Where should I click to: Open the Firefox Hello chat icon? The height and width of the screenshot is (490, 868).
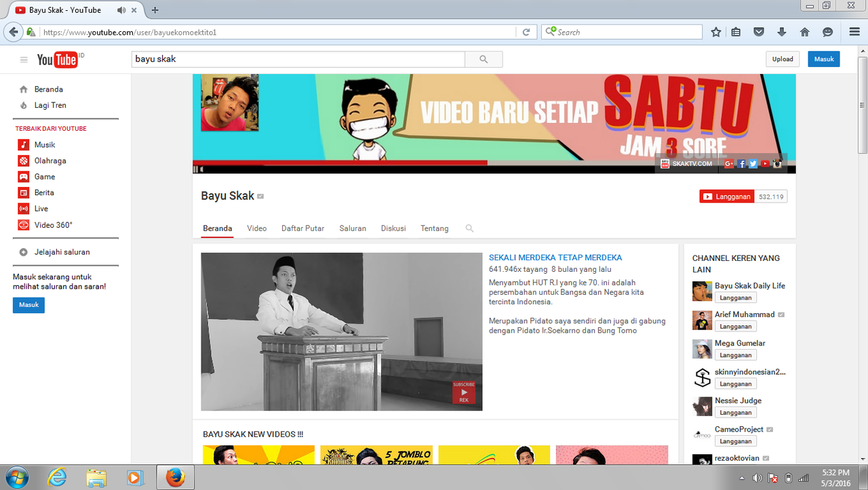click(827, 32)
